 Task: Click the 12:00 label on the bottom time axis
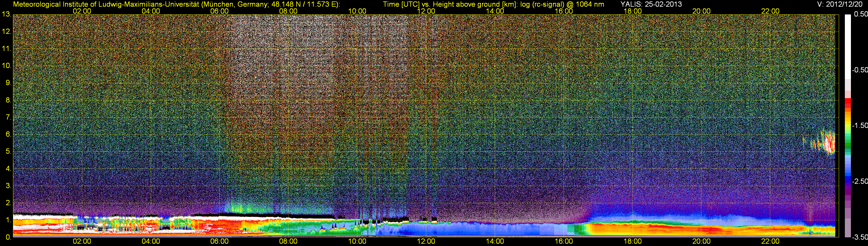[426, 241]
